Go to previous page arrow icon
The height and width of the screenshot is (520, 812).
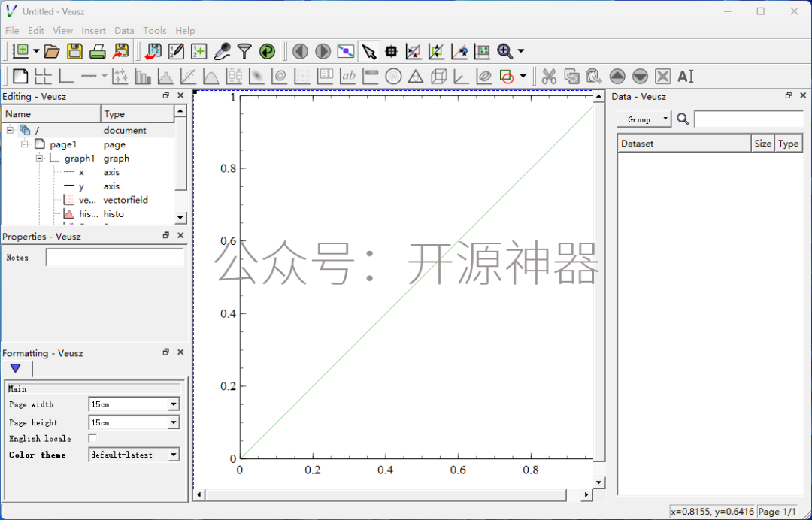pos(300,50)
